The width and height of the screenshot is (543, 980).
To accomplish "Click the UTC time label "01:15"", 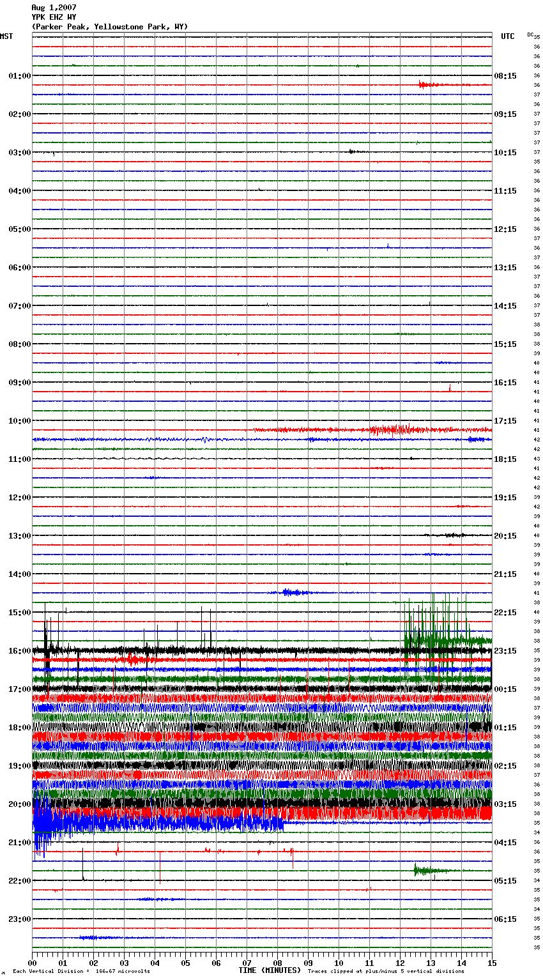I will [x=505, y=728].
